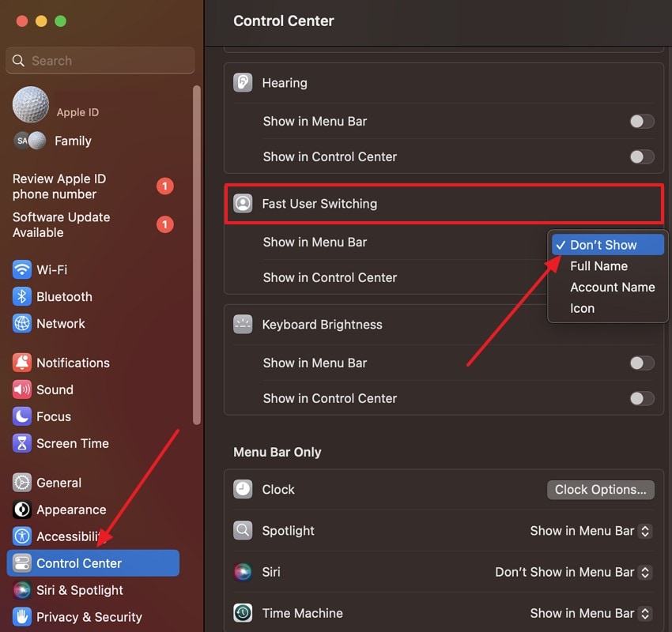Click the green zoom window button

tap(60, 21)
